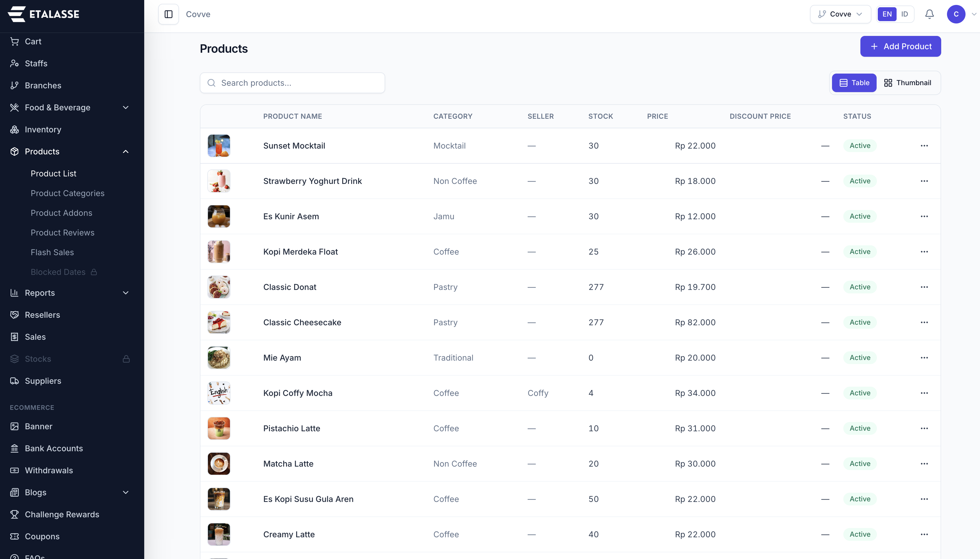Click the Banner image icon
This screenshot has width=980, height=559.
coord(14,426)
